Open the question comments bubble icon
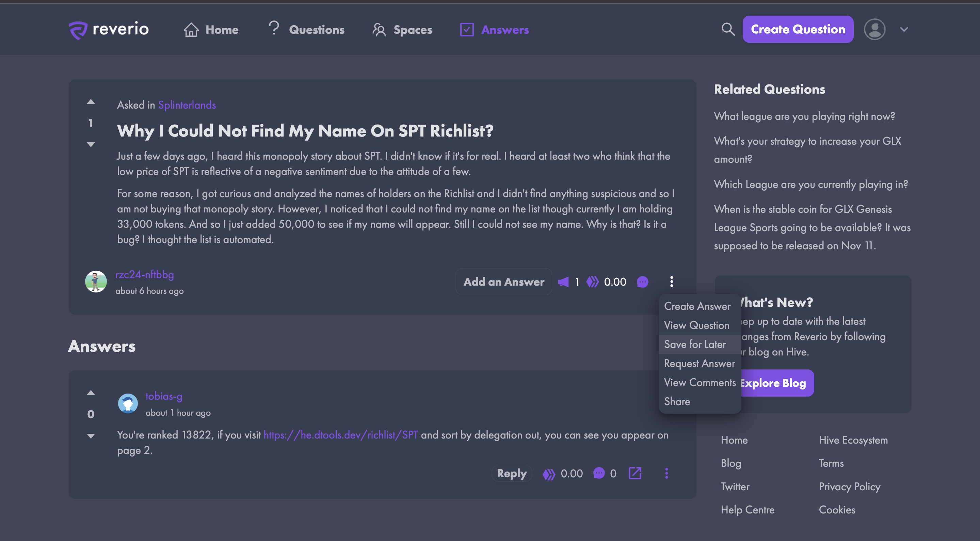This screenshot has width=980, height=541. click(643, 282)
